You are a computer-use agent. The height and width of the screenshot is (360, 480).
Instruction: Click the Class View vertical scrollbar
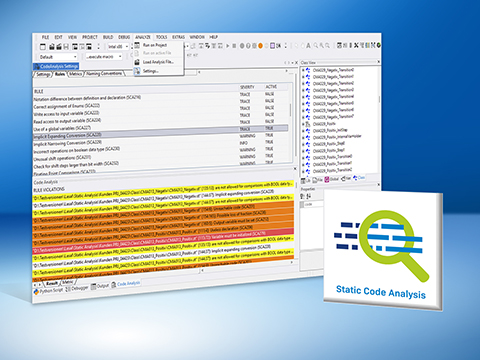379,99
